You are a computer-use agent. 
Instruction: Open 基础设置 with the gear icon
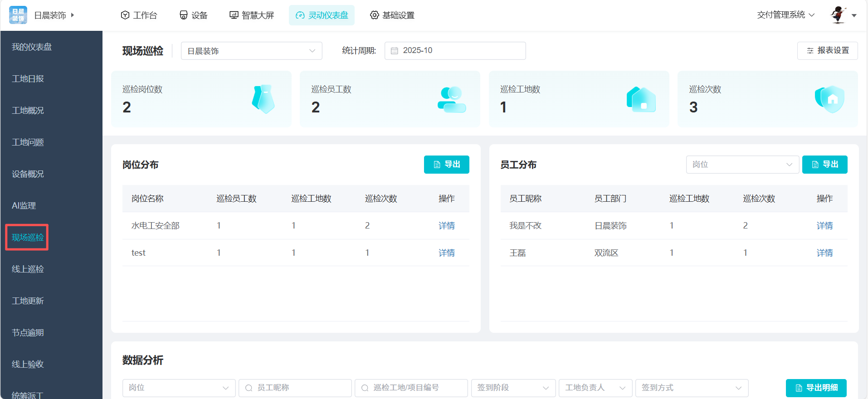click(392, 15)
